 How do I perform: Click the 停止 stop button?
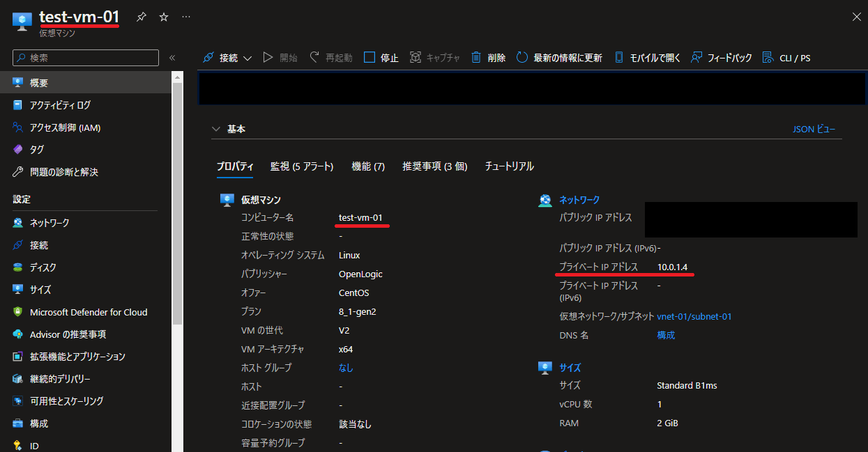point(381,58)
